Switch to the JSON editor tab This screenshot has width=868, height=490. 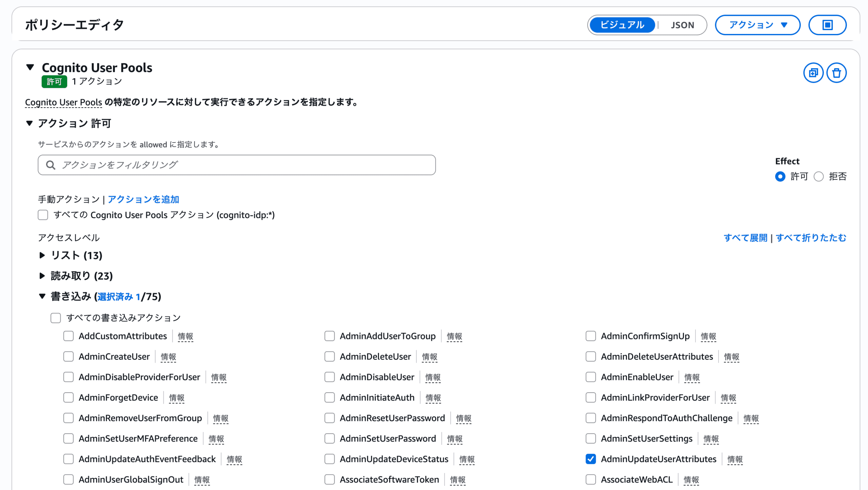point(682,25)
